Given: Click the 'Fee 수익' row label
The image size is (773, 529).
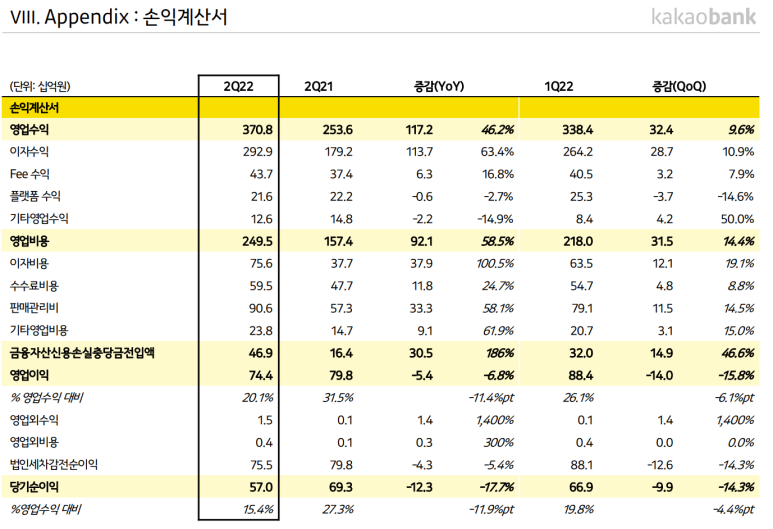Looking at the screenshot, I should [x=30, y=174].
